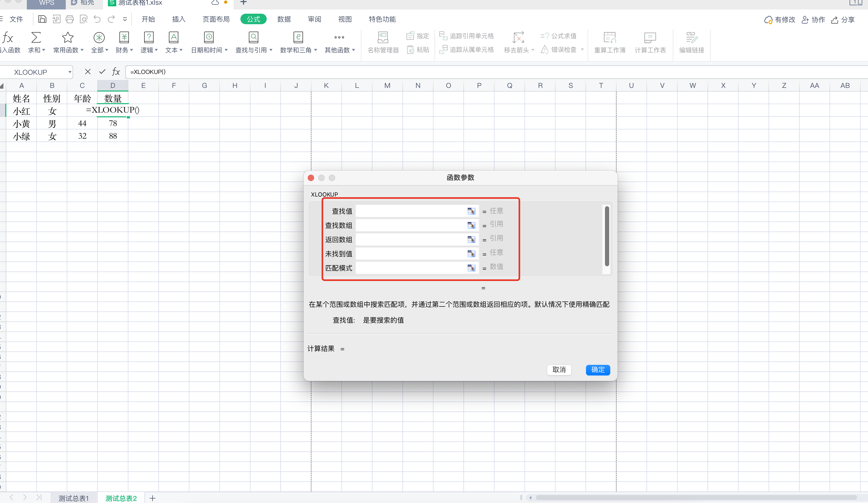Viewport: 868px width, 503px height.
Task: Click the Save icon in quick toolbar
Action: [x=42, y=19]
